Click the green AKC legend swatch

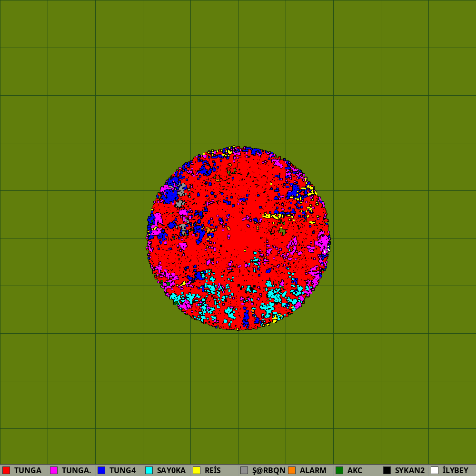point(339,470)
